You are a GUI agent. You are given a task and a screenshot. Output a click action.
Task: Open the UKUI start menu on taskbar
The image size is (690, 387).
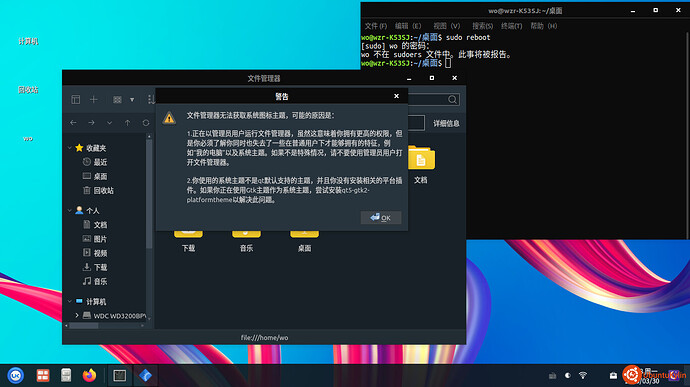coord(16,376)
